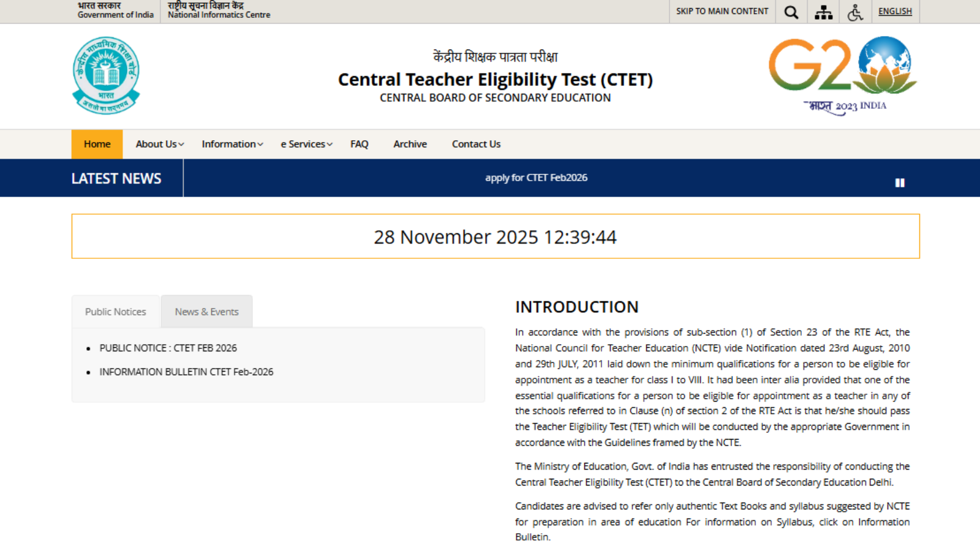Switch language via the English link
The height and width of the screenshot is (551, 980).
(x=895, y=12)
